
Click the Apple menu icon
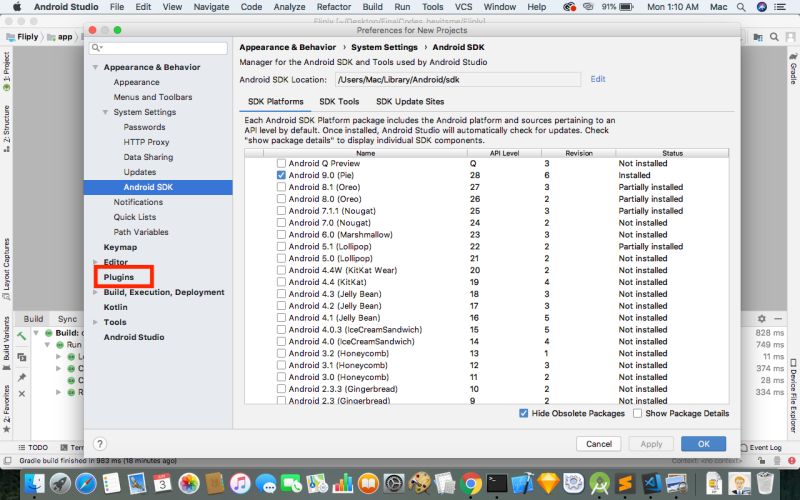(x=17, y=7)
